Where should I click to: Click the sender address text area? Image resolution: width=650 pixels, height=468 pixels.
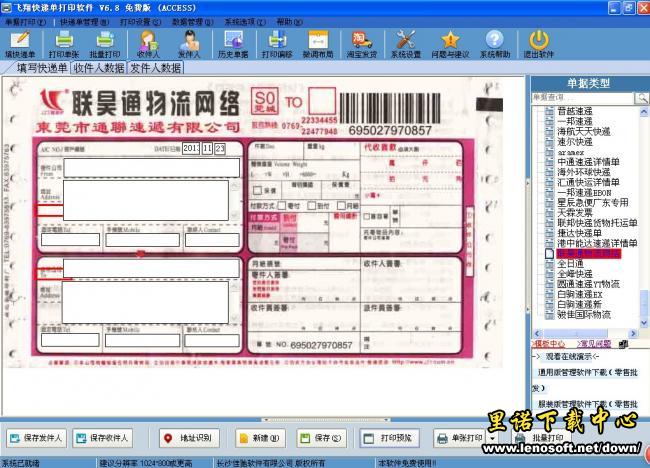[146, 200]
